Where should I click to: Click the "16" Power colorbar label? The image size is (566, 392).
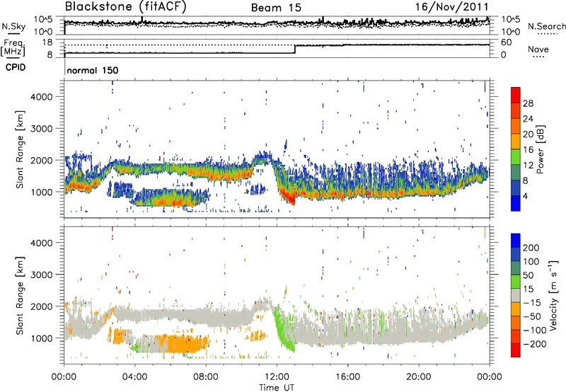tap(528, 150)
